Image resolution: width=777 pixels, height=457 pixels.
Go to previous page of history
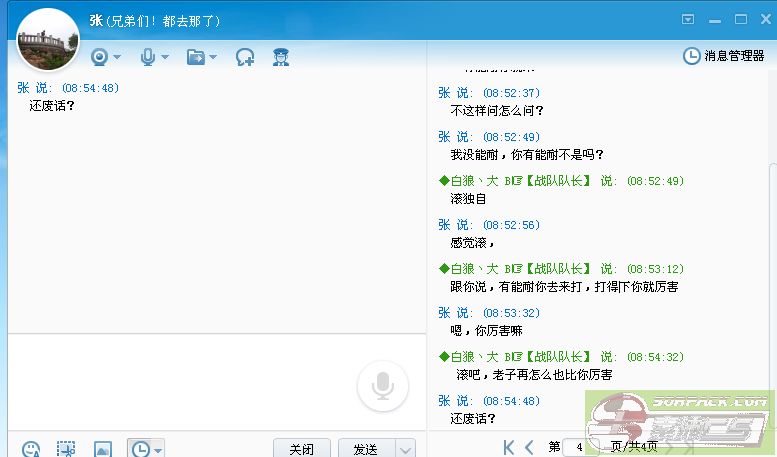click(531, 447)
